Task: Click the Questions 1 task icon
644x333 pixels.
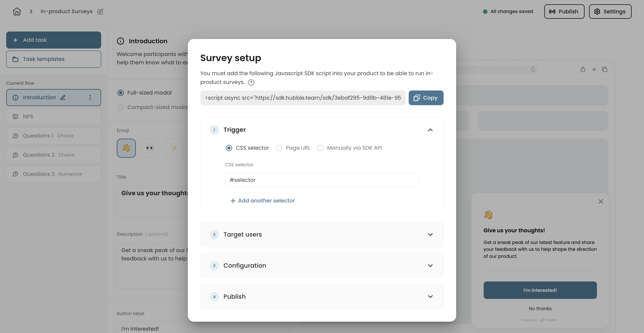Action: (16, 136)
